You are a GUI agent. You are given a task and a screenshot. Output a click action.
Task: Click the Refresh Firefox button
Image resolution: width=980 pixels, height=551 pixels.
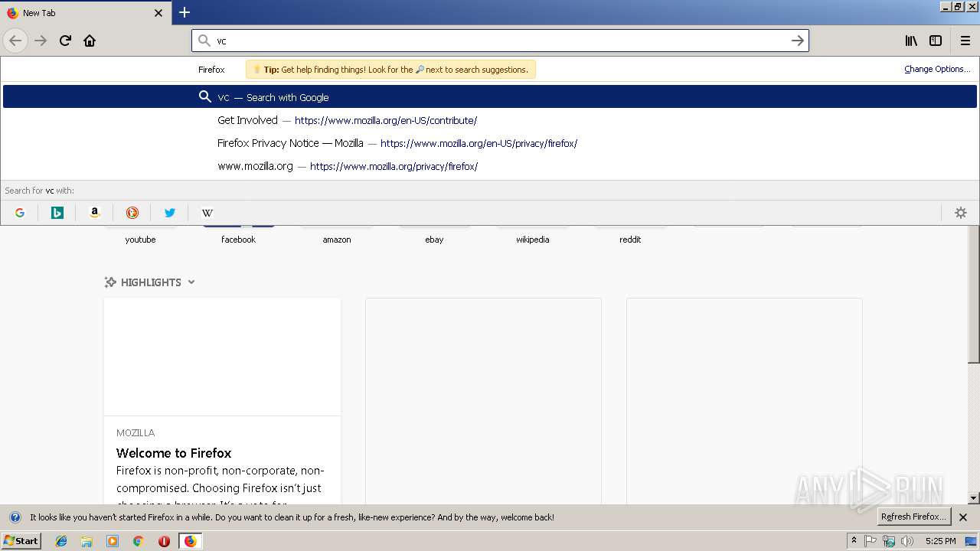913,517
